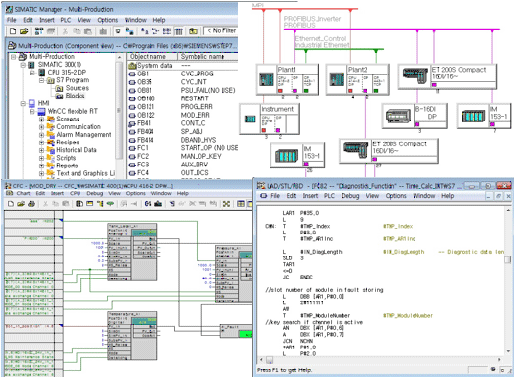Open Insert menu in SIMATIC Manager
514x377 pixels.
click(x=47, y=20)
